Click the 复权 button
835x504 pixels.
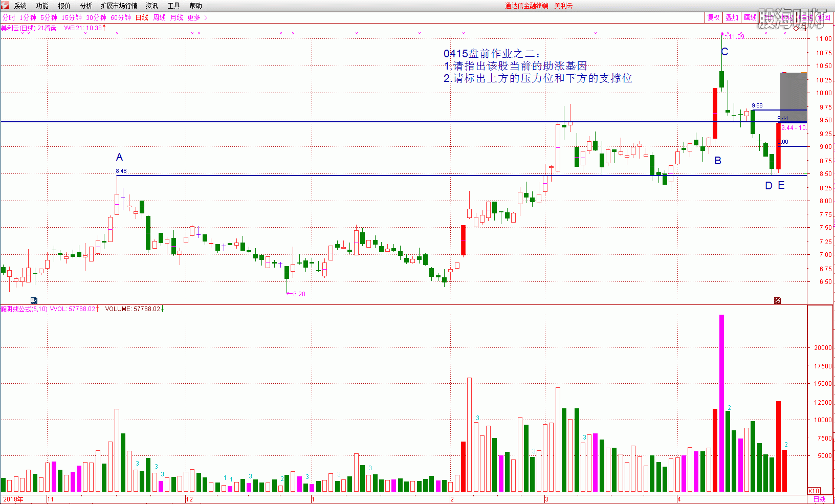[x=714, y=17]
